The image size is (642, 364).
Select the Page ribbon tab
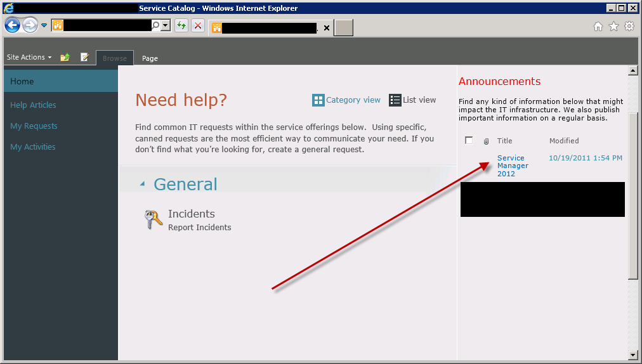click(150, 58)
